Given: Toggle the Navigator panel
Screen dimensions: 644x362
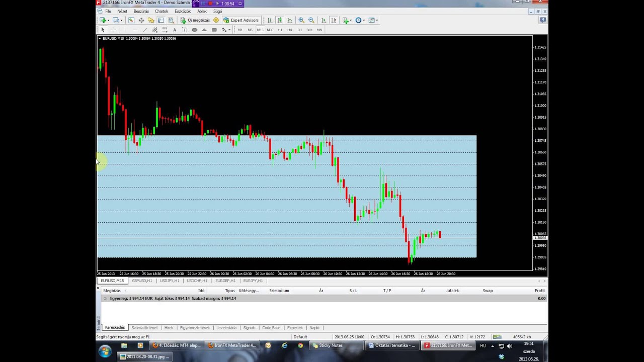Looking at the screenshot, I should 151,20.
